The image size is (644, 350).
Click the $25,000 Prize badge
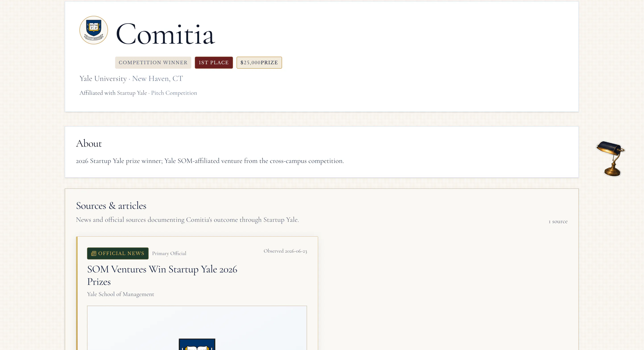point(259,63)
